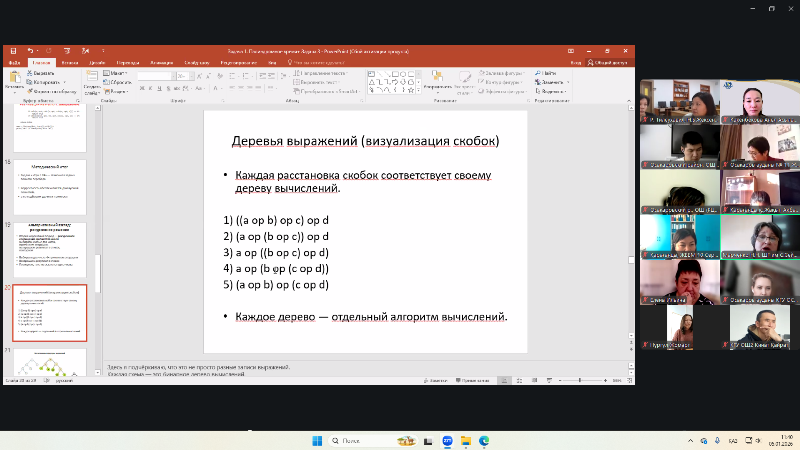Expand the Layout (Макет) dropdown
The height and width of the screenshot is (450, 800).
pyautogui.click(x=117, y=73)
